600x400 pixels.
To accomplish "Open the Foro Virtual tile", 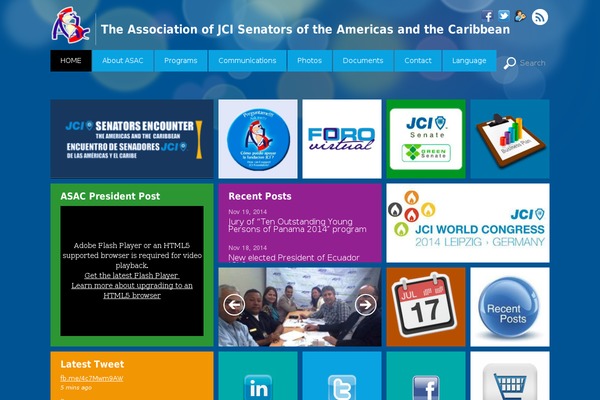I will [342, 139].
